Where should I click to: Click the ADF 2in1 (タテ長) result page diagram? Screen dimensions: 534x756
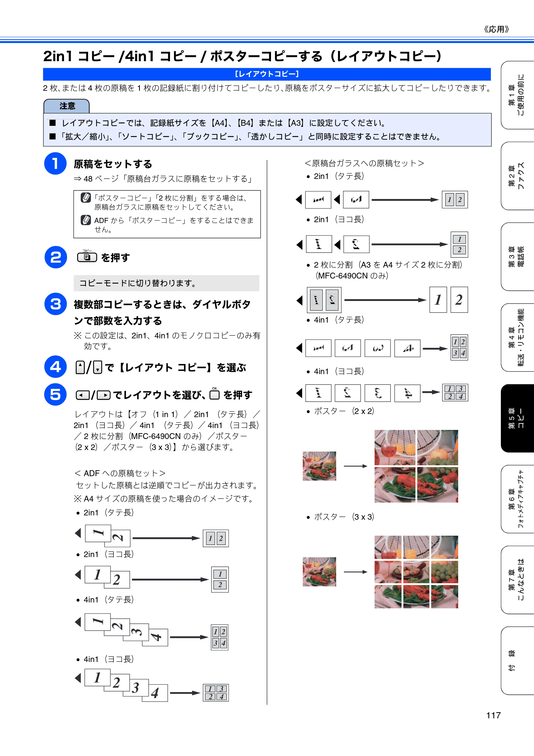[x=216, y=538]
